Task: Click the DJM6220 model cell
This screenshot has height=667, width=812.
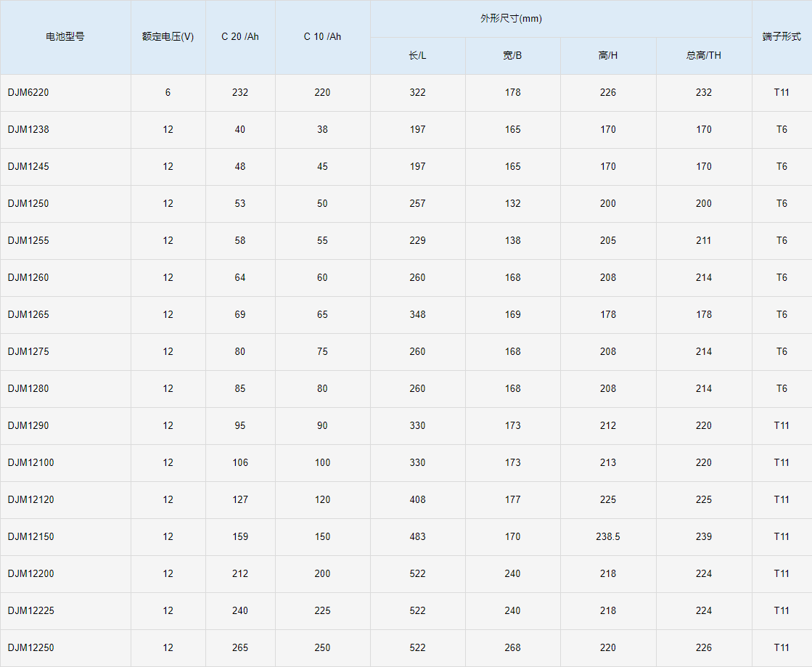Action: (x=28, y=92)
